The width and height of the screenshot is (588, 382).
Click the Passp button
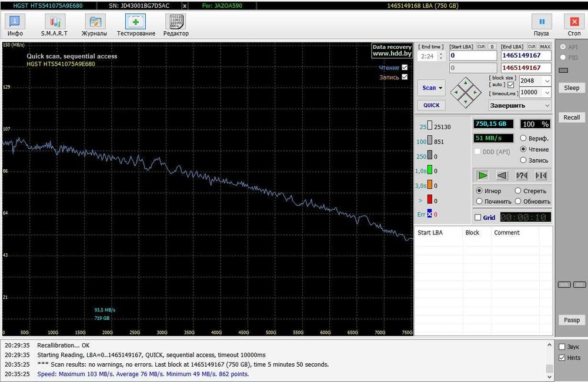pyautogui.click(x=572, y=320)
